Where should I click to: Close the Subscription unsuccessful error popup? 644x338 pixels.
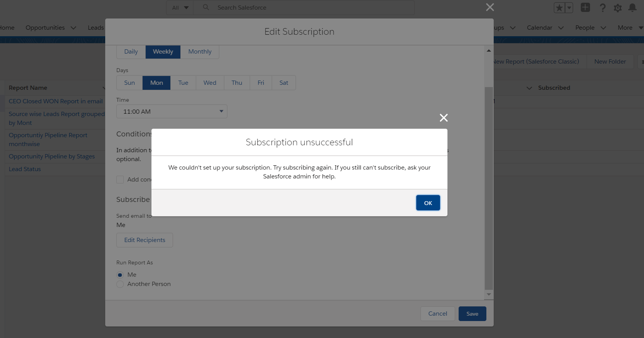click(x=444, y=118)
